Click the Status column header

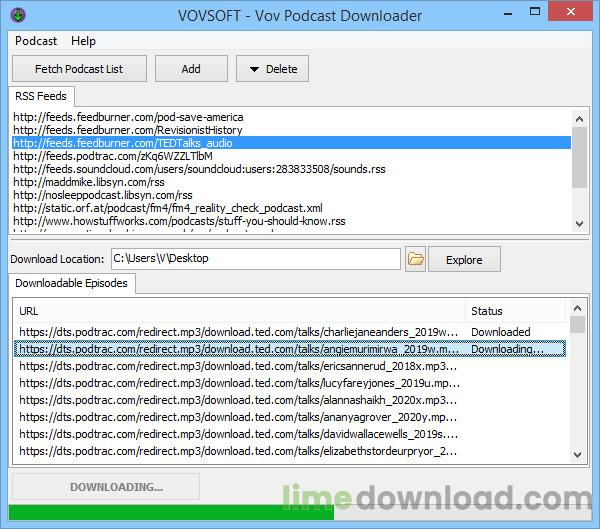pyautogui.click(x=515, y=311)
